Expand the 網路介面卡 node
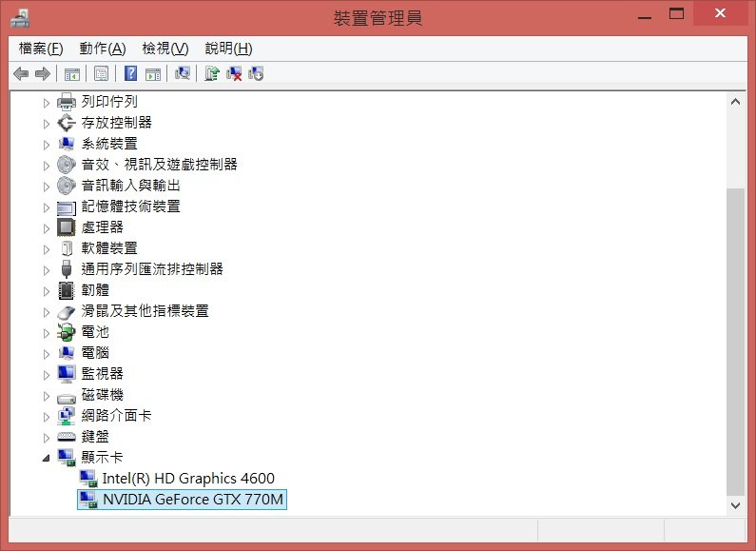This screenshot has width=756, height=551. tap(47, 417)
